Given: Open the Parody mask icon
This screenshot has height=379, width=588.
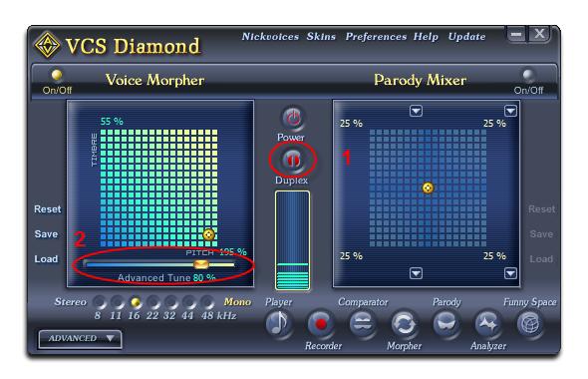Looking at the screenshot, I should point(445,323).
